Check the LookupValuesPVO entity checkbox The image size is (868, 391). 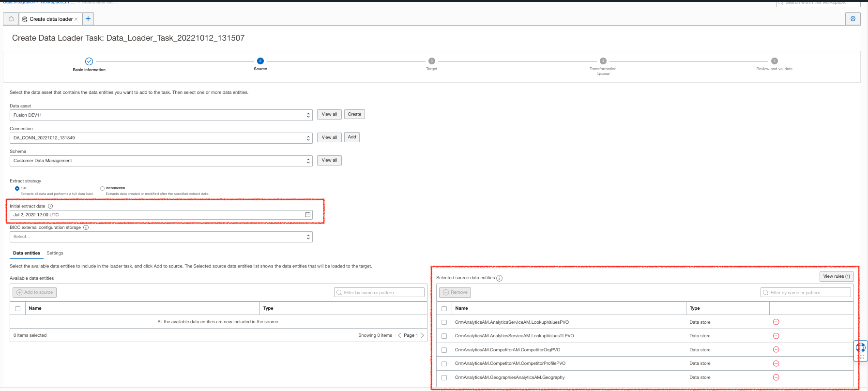click(444, 322)
